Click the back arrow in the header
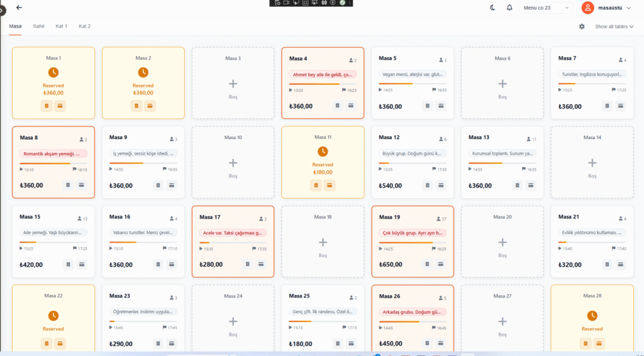 (x=19, y=8)
